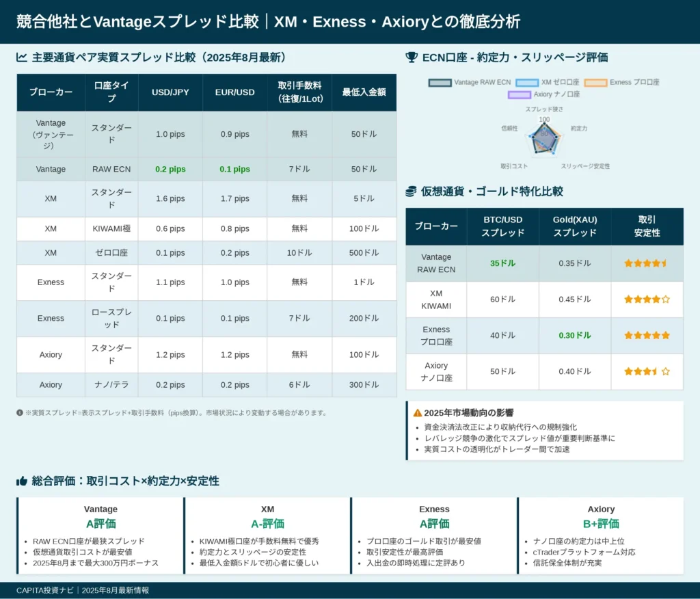
Task: Toggle the XM ゼロ口座 legend swatch
Action: [x=527, y=83]
